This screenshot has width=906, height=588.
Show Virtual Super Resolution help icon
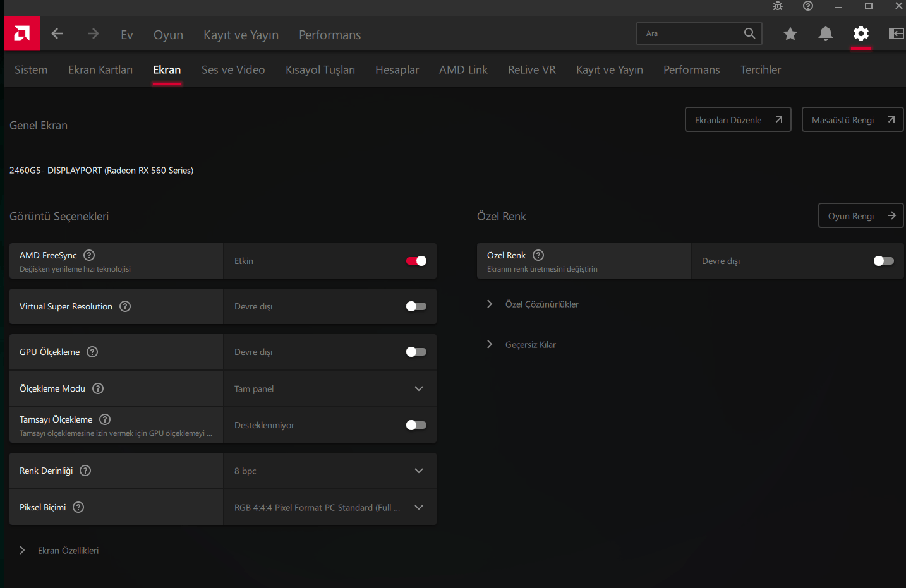pos(125,306)
